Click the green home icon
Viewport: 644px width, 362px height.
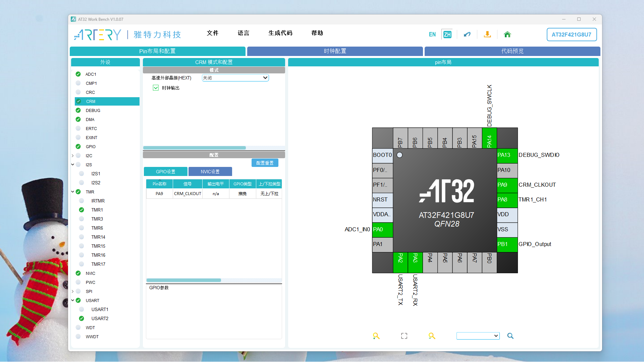click(507, 34)
